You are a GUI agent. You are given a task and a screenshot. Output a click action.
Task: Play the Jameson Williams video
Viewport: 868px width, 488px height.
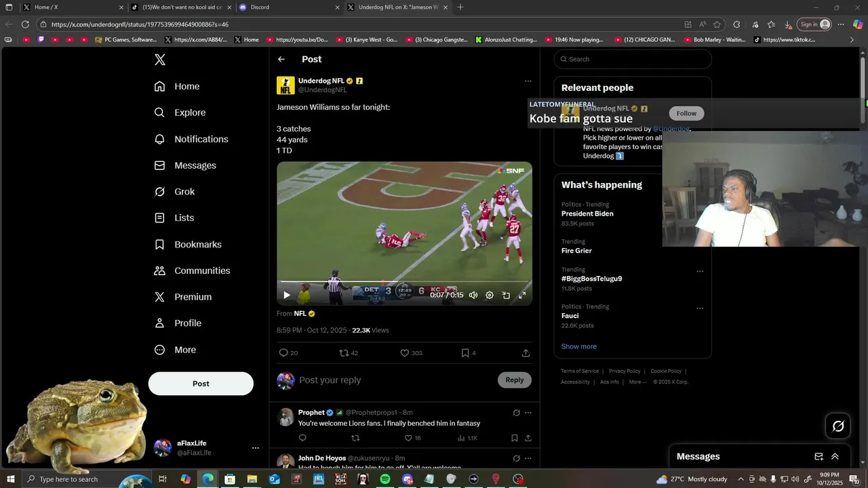(x=287, y=295)
